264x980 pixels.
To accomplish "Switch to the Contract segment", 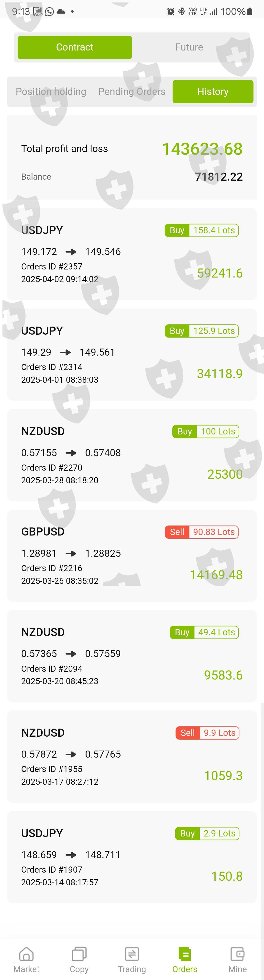I will pyautogui.click(x=75, y=47).
